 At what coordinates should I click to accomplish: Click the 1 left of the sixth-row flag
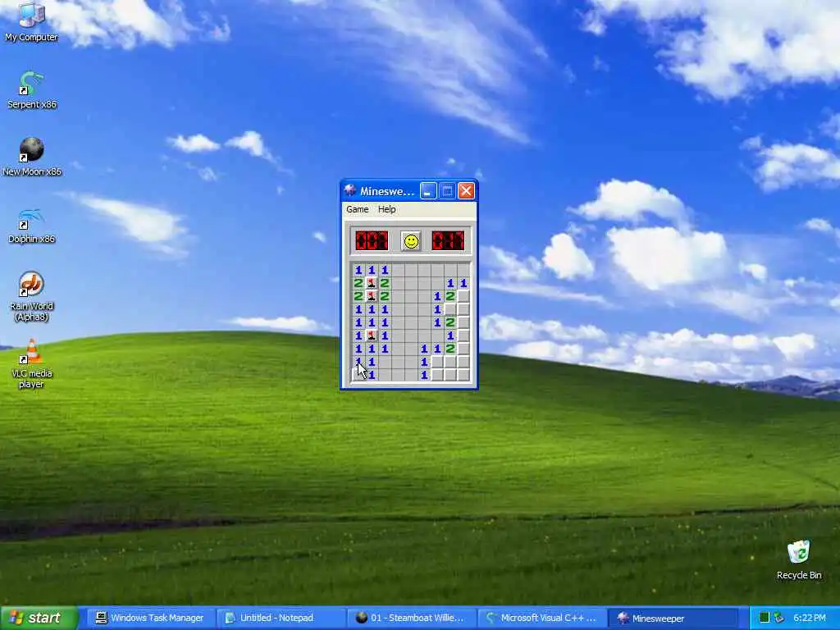pyautogui.click(x=359, y=336)
